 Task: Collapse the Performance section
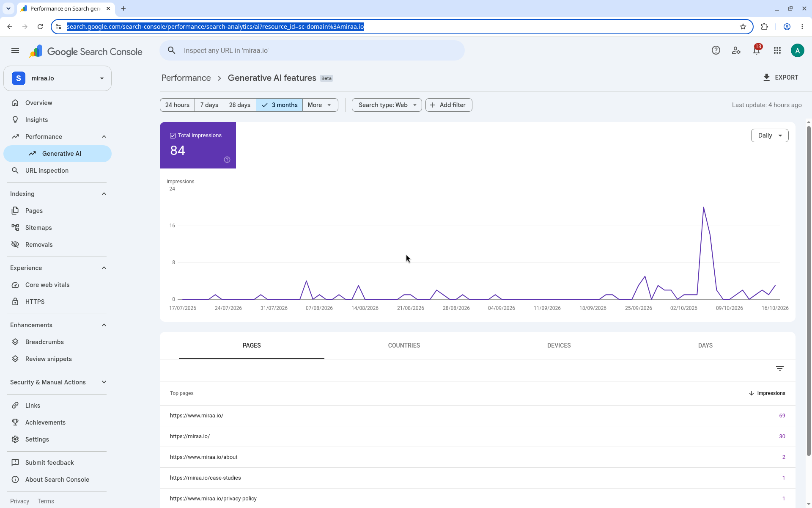pos(104,137)
